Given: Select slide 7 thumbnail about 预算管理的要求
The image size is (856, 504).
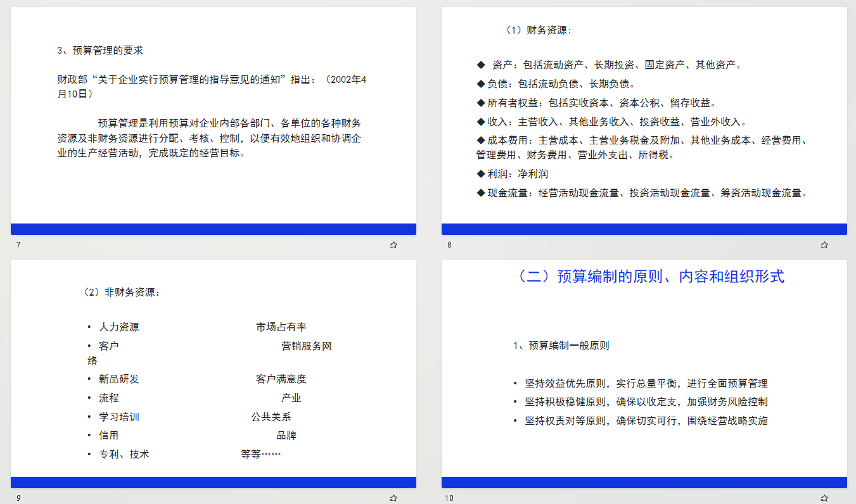Looking at the screenshot, I should [x=214, y=121].
